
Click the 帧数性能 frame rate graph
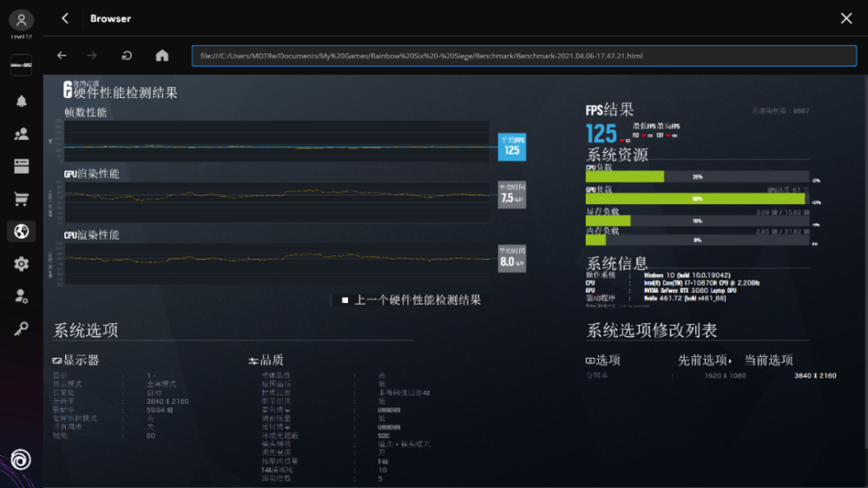[277, 142]
